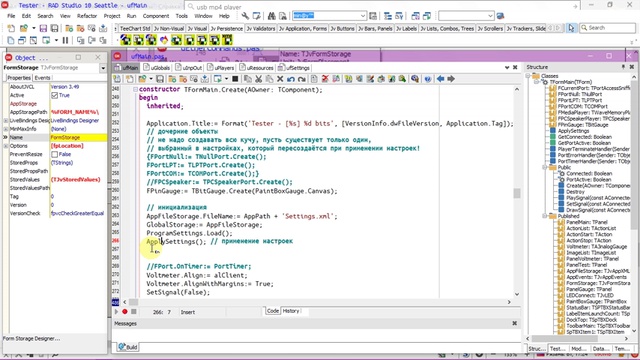Toggle the PreventResize checkbox
This screenshot has height=360, width=640.
tap(54, 154)
